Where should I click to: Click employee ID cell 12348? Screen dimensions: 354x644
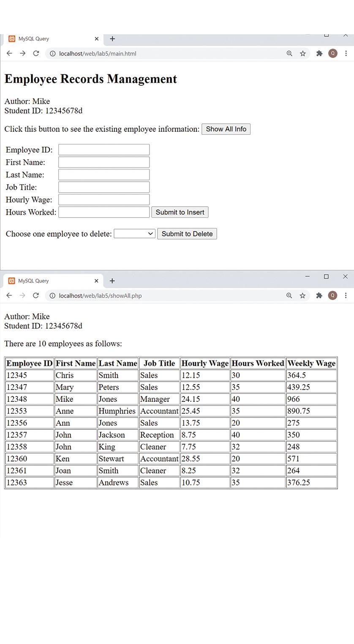[x=30, y=399]
